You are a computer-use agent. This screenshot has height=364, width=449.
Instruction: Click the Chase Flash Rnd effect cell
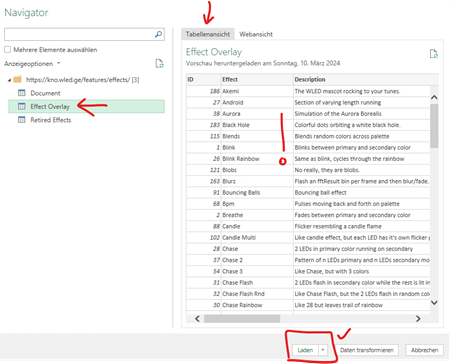click(x=257, y=294)
